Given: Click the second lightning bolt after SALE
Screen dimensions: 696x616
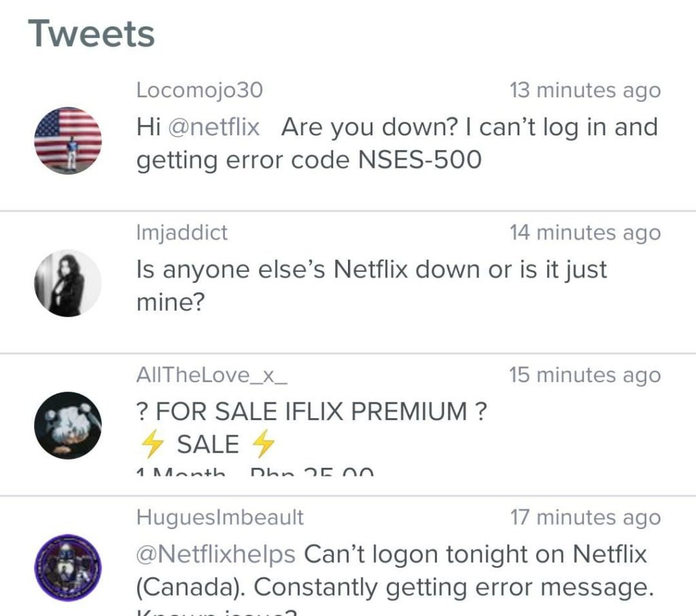Looking at the screenshot, I should click(x=264, y=444).
